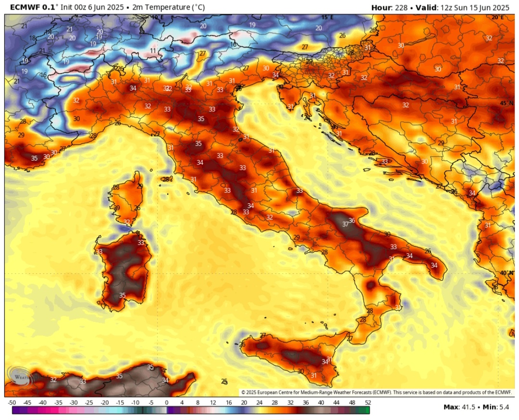Screen dimensions: 519x420
Task: Click the 0 label on the color scale
Action: [x=166, y=402]
